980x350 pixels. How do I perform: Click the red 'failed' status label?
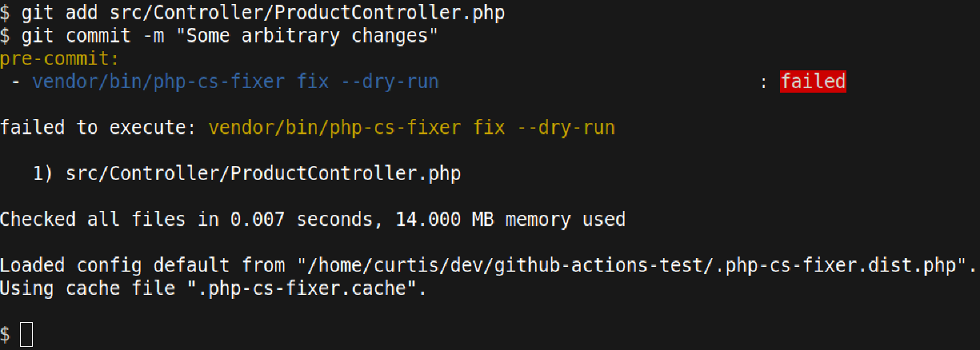[813, 82]
